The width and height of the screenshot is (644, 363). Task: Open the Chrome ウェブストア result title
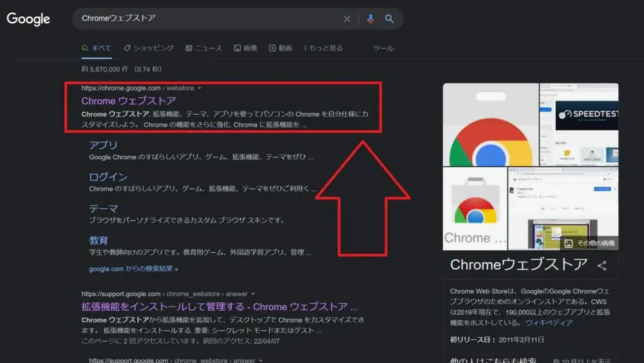pos(129,101)
